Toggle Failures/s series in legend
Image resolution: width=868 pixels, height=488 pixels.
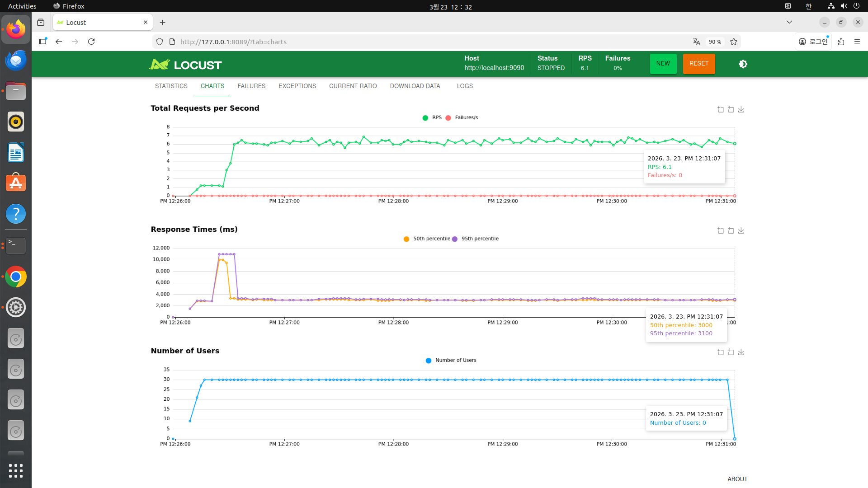[462, 117]
